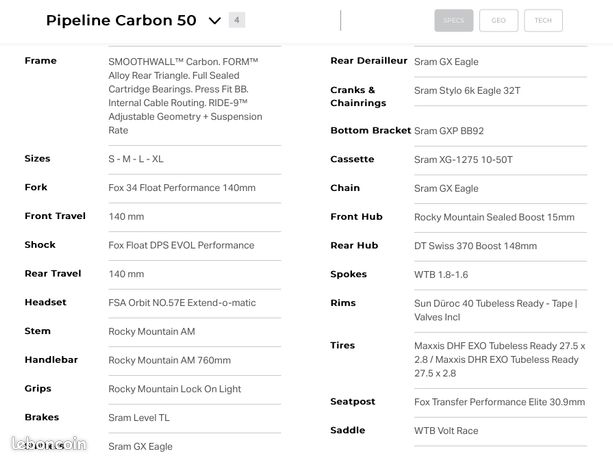Click the 'S - M - L - XL' sizes value
Screen dimensions: 613x460
136,159
